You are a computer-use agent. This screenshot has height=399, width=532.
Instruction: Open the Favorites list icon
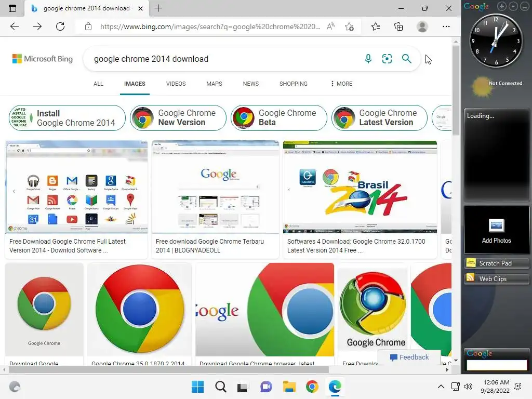click(376, 26)
